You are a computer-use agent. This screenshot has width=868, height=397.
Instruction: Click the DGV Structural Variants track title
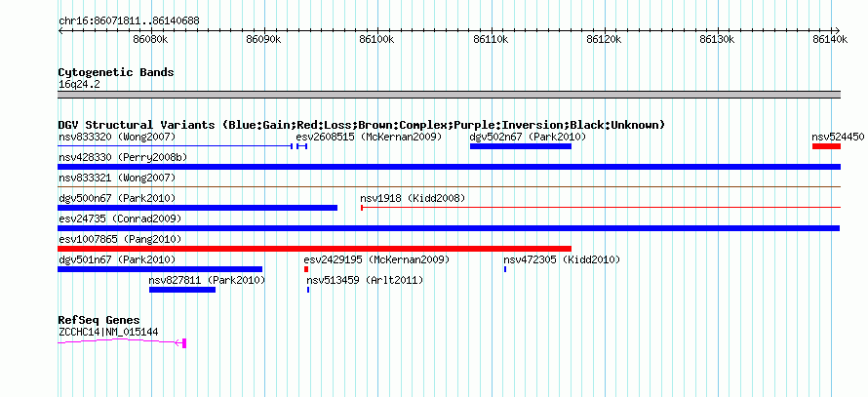[x=361, y=125]
